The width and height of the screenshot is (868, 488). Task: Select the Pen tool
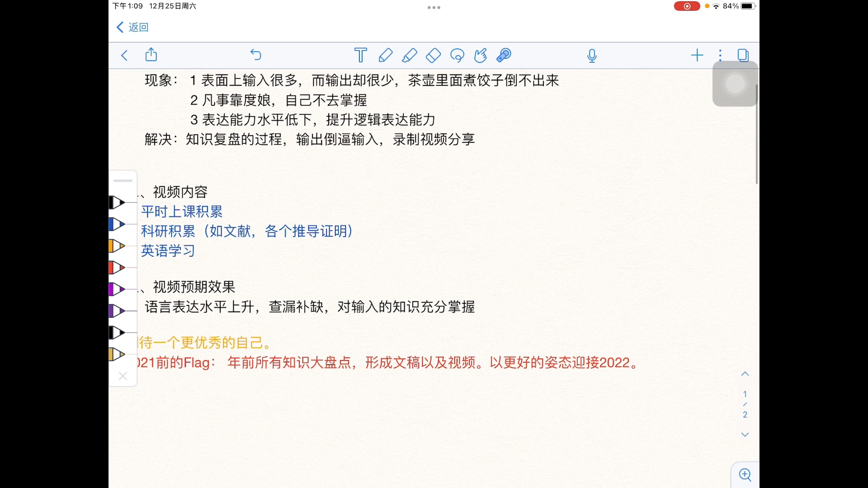pyautogui.click(x=385, y=55)
